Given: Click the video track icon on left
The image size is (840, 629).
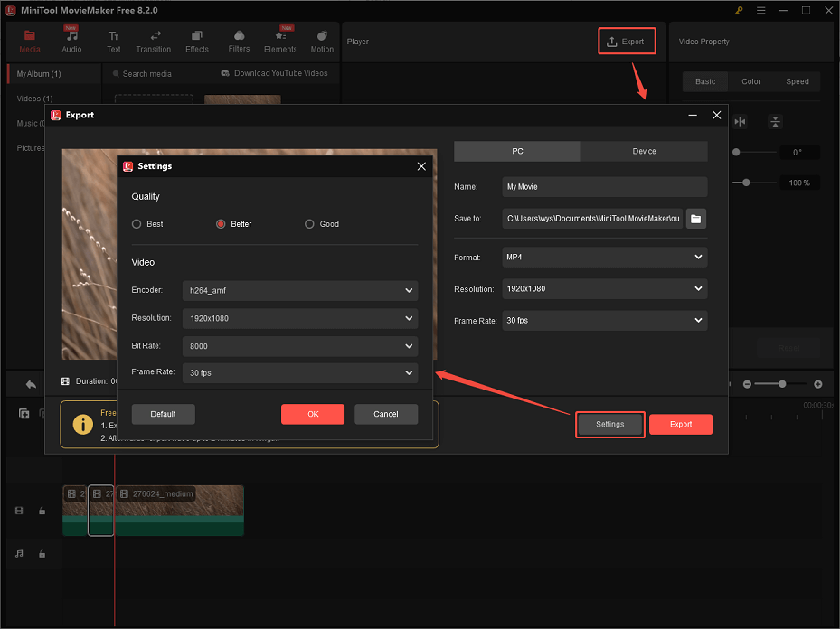Looking at the screenshot, I should [19, 511].
